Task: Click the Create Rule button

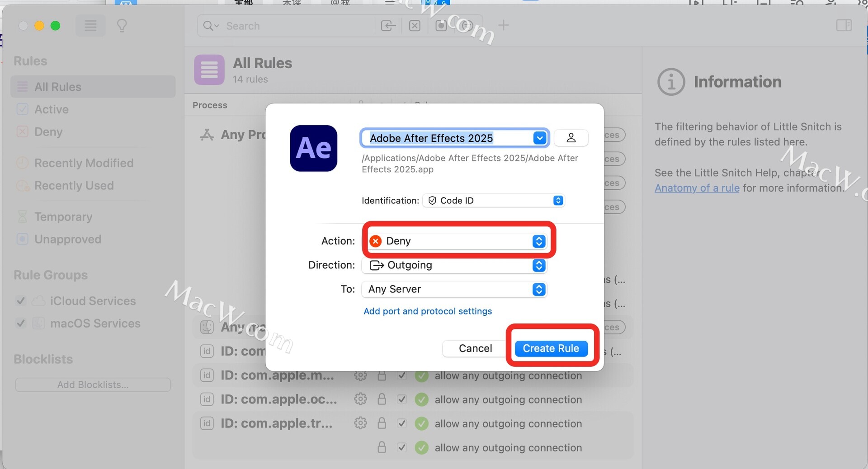Action: (551, 348)
